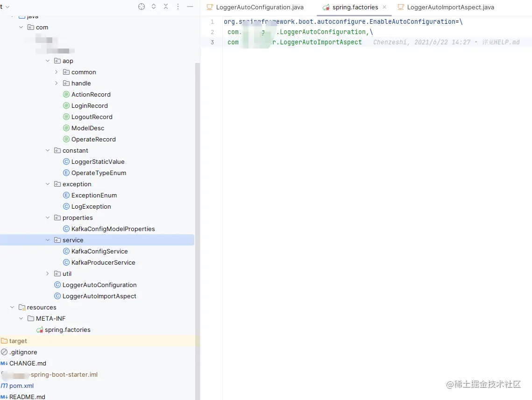
Task: Collapse the resources folder
Action: pyautogui.click(x=12, y=307)
